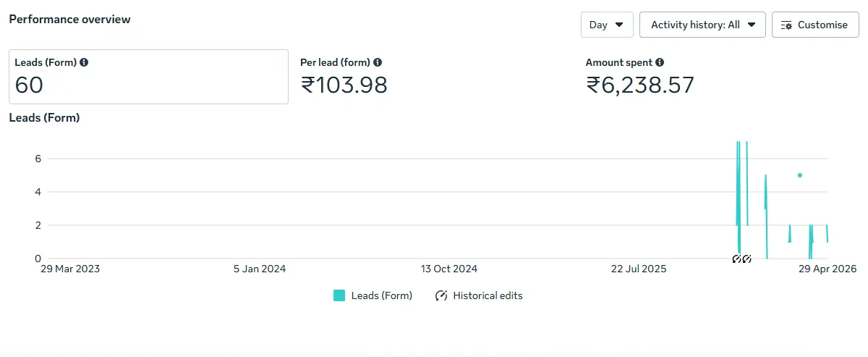Toggle the Leads (Form) legend label text
The width and height of the screenshot is (868, 357).
point(382,295)
